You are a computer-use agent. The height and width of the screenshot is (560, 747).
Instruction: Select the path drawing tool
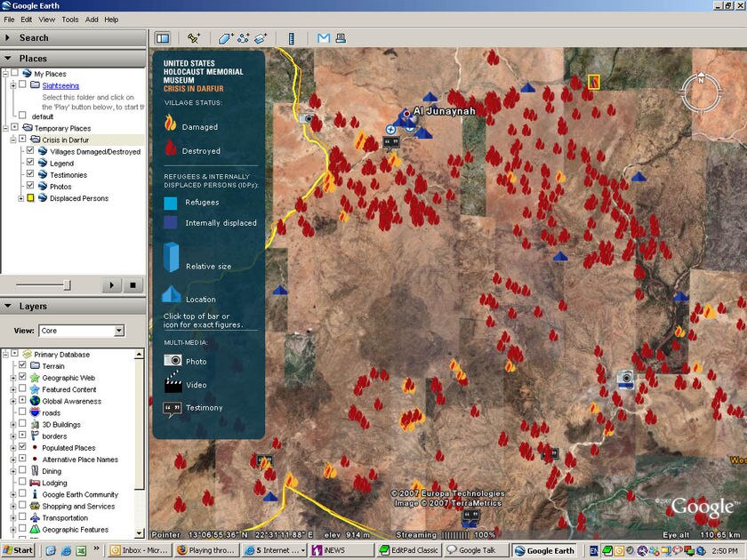click(244, 38)
